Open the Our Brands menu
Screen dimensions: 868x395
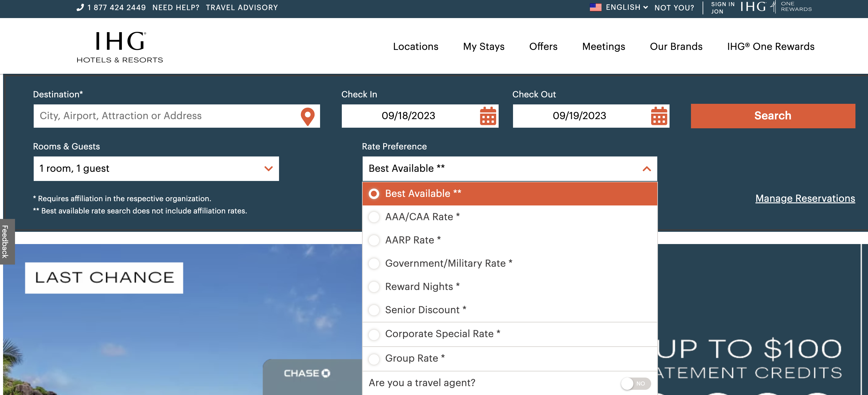pyautogui.click(x=676, y=47)
